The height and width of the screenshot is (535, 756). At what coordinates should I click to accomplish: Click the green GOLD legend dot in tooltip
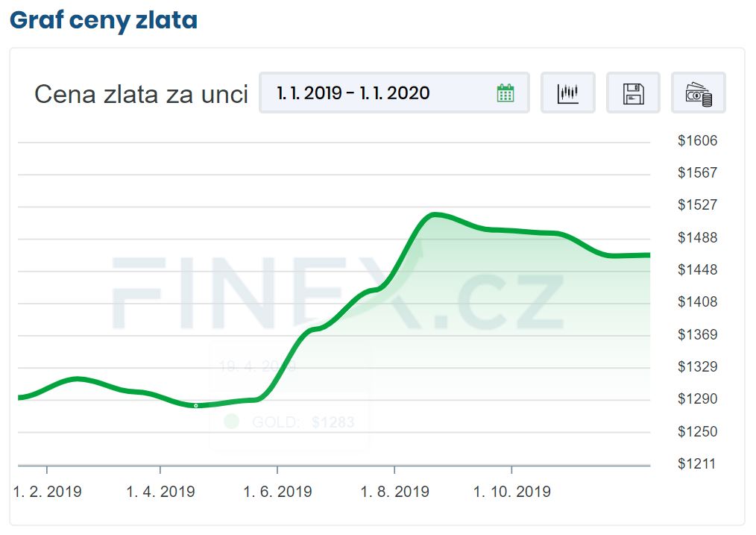[x=231, y=422]
